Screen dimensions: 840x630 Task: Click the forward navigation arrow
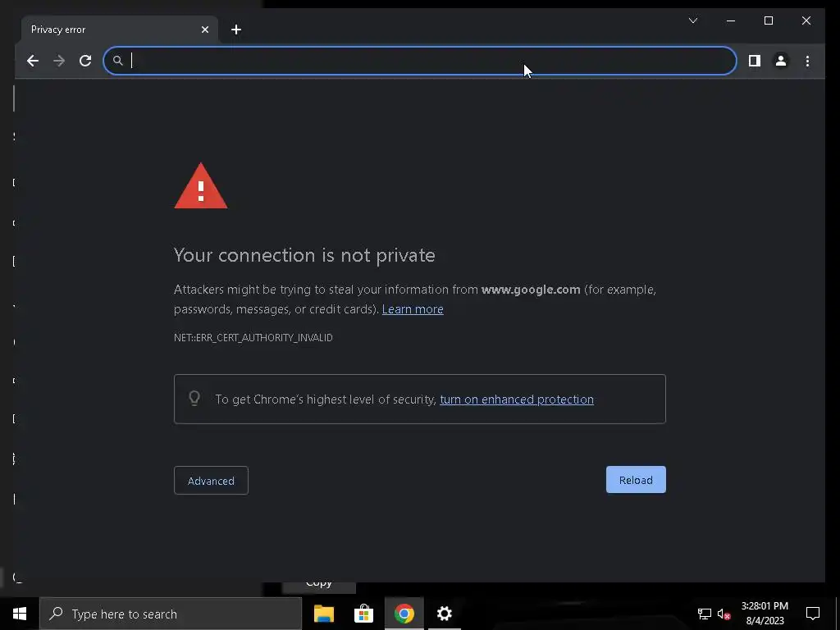pyautogui.click(x=59, y=61)
